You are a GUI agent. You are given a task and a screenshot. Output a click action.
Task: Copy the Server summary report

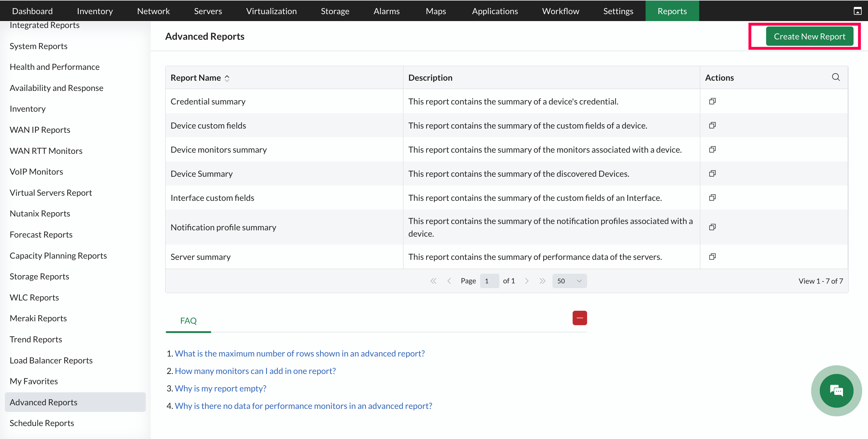pos(712,257)
